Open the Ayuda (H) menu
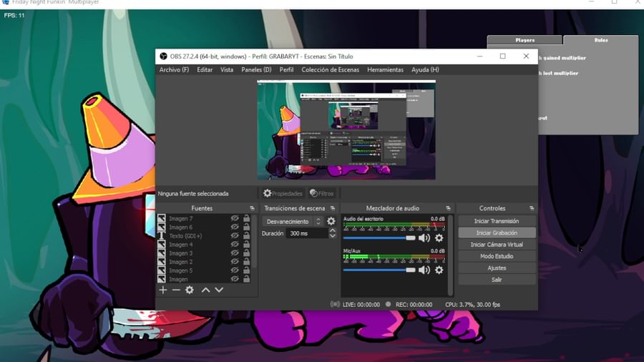 tap(425, 70)
